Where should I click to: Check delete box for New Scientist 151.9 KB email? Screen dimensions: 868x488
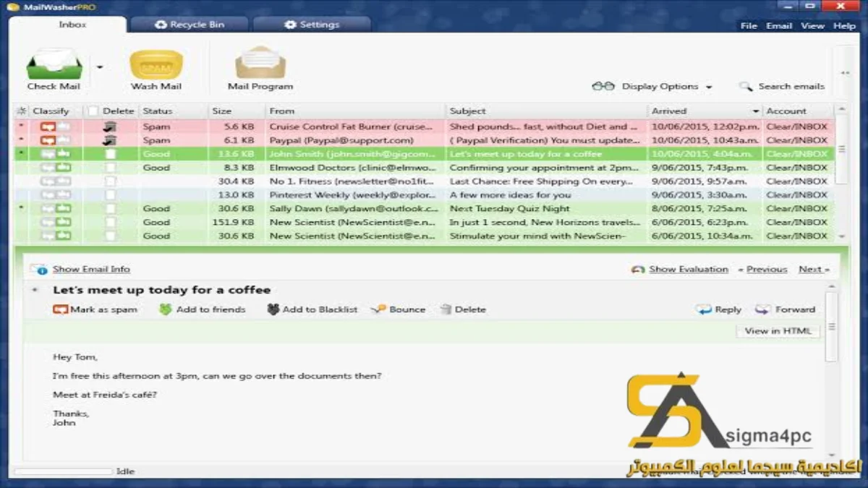click(110, 223)
